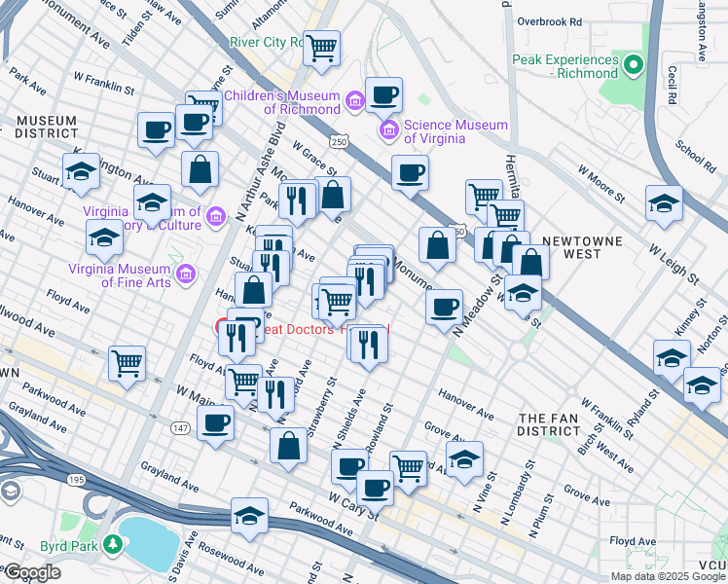The image size is (728, 584).
Task: Open the restaurant marker beside W Grace St bag
Action: click(x=297, y=201)
